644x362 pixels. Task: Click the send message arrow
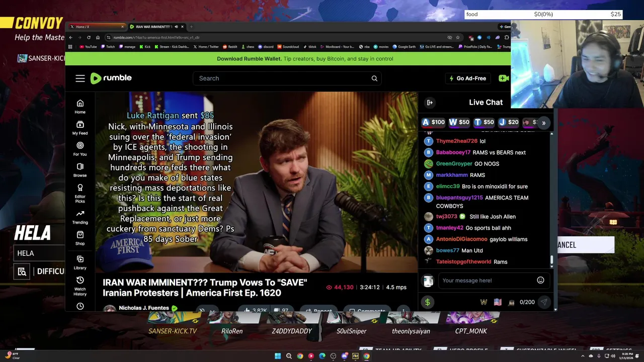click(x=544, y=302)
